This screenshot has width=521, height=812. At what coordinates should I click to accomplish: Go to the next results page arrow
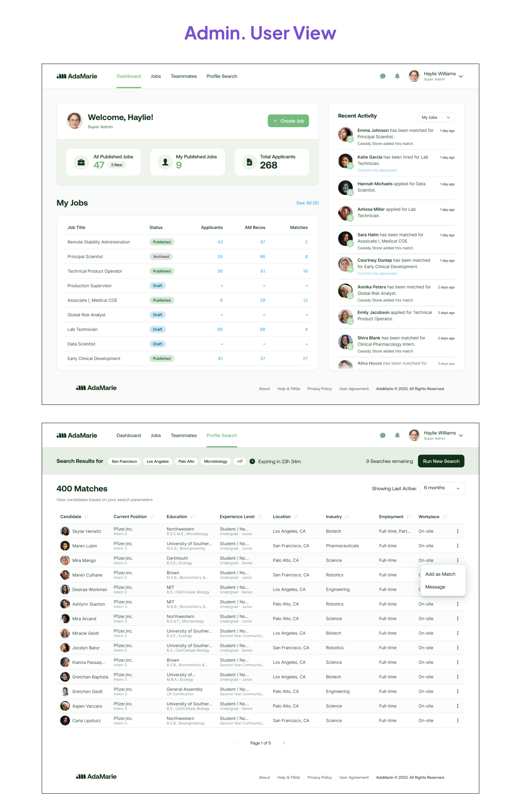point(284,743)
